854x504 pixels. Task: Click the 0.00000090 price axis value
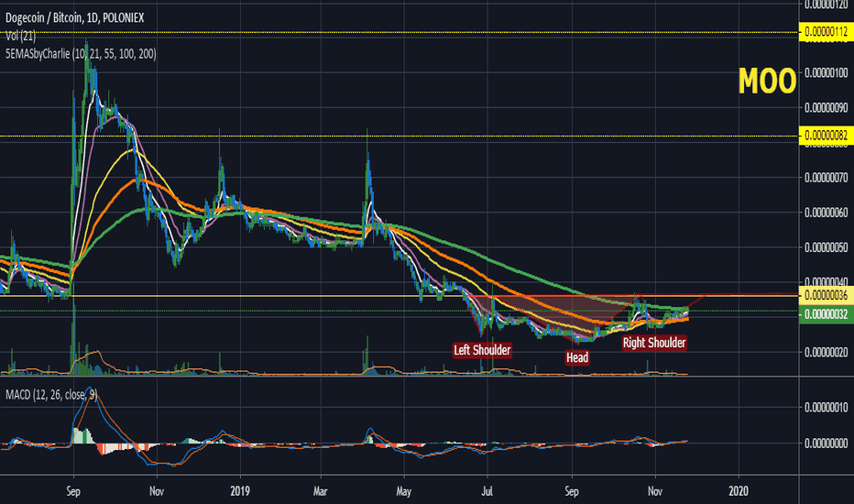[x=827, y=108]
